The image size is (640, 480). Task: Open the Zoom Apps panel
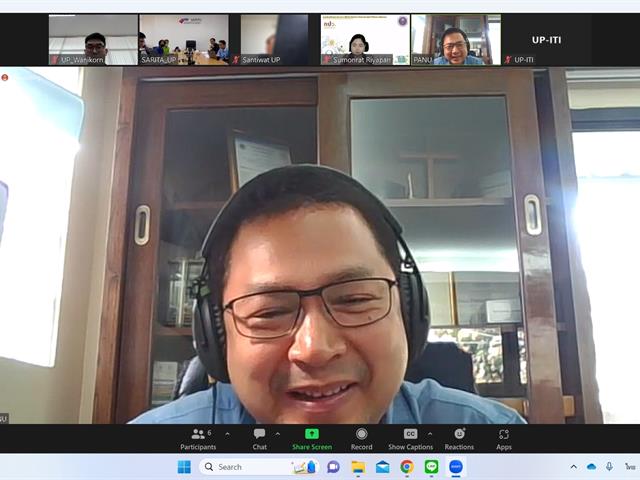click(x=504, y=439)
